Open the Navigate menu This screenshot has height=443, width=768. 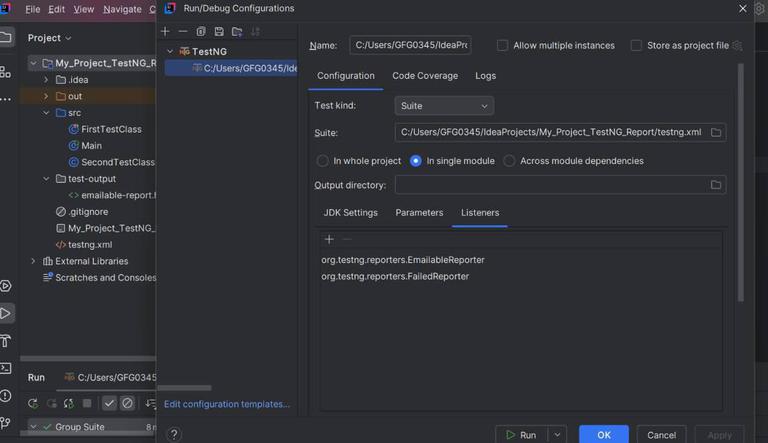pos(122,9)
